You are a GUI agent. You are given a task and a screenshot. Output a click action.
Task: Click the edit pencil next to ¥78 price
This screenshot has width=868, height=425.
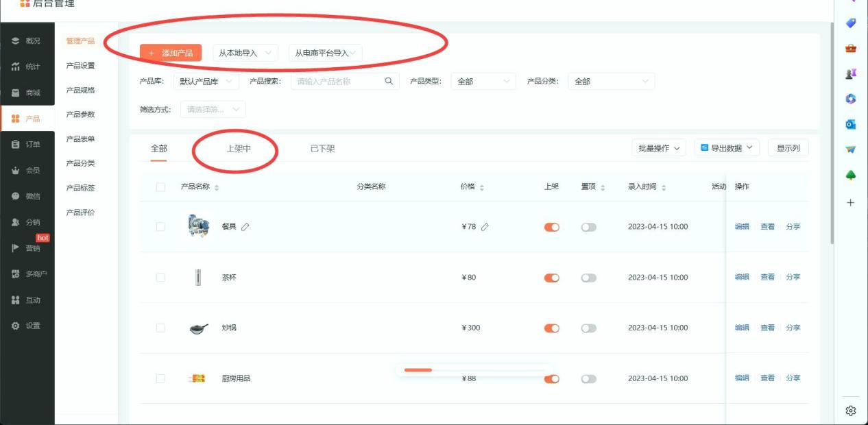[x=485, y=227]
